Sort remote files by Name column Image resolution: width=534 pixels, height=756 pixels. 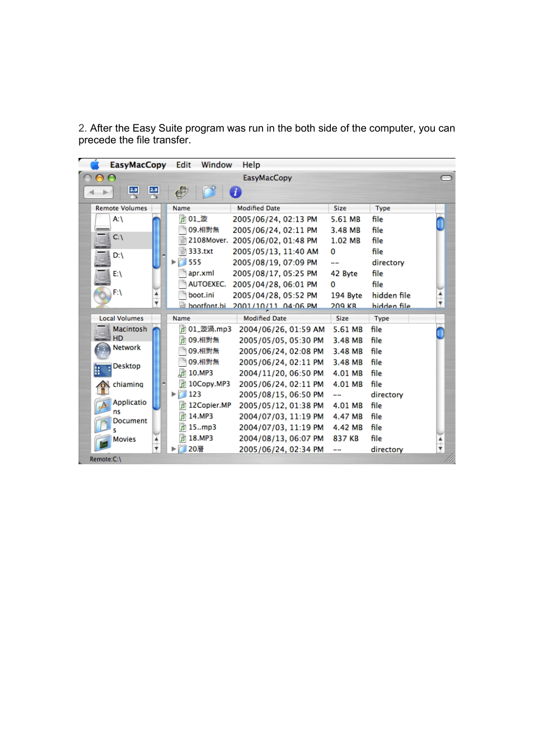tap(199, 208)
